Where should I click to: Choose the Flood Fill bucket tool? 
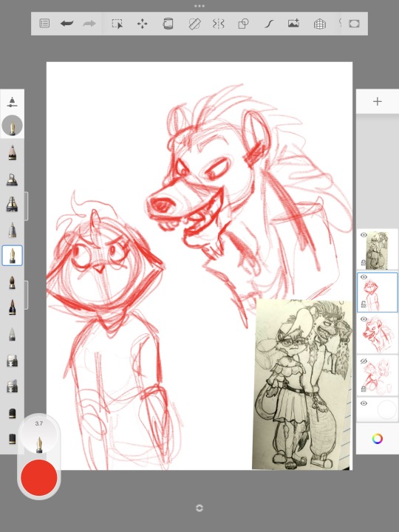168,24
